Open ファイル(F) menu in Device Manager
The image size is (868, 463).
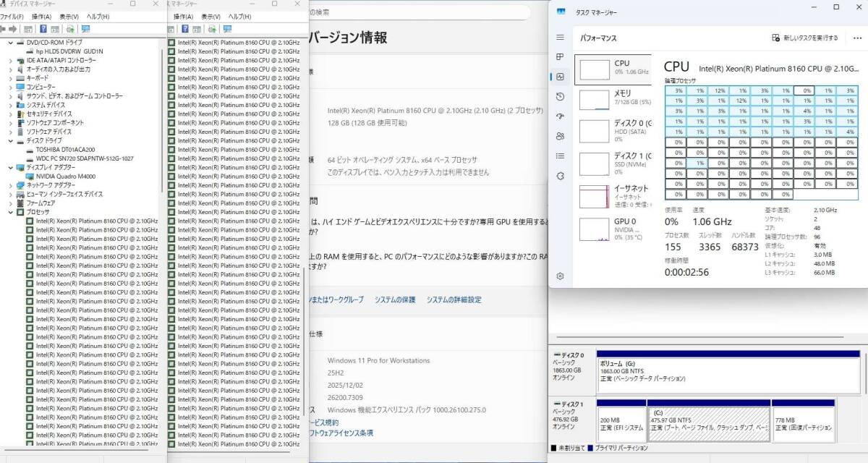pyautogui.click(x=12, y=16)
